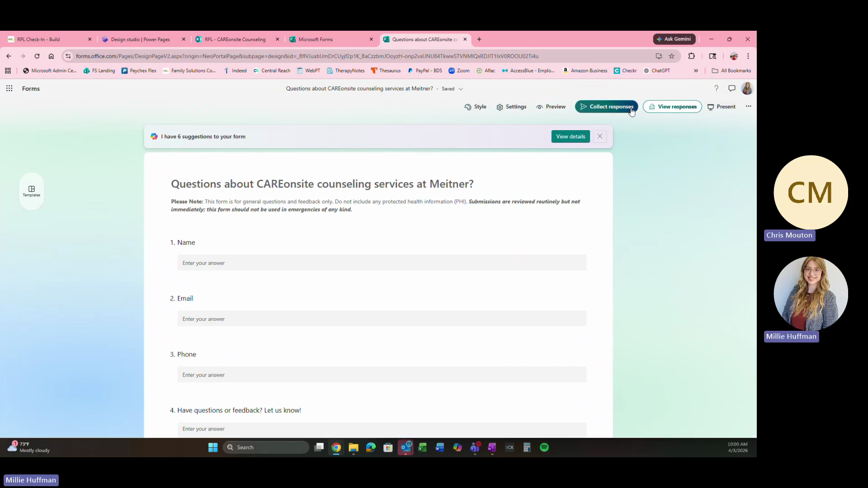Open the more options ellipsis menu
The height and width of the screenshot is (488, 868).
(748, 106)
